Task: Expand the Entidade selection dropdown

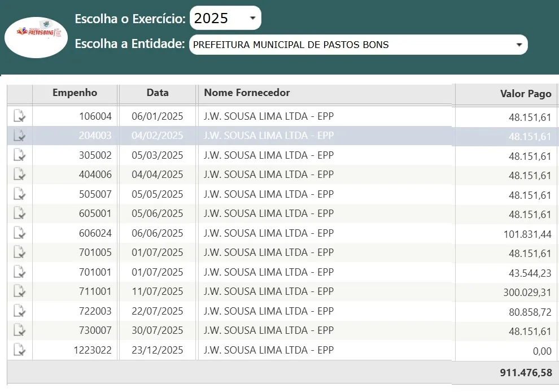Action: [x=358, y=45]
